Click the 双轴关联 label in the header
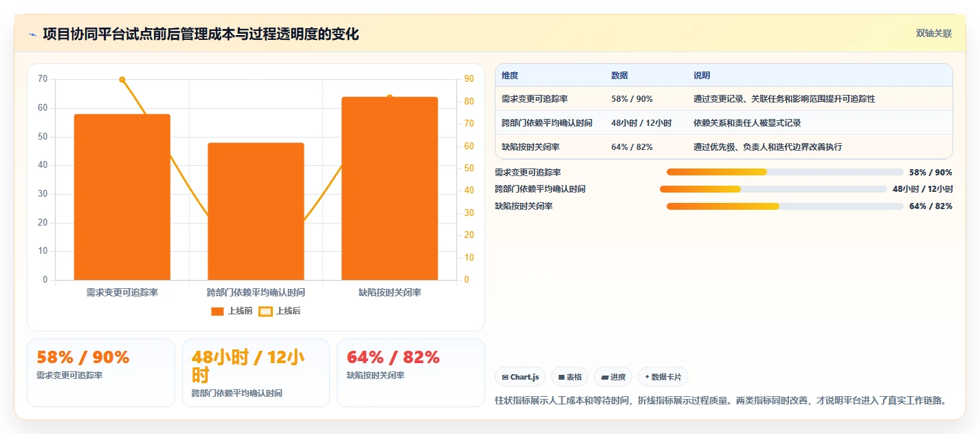The image size is (980, 434). coord(934,34)
